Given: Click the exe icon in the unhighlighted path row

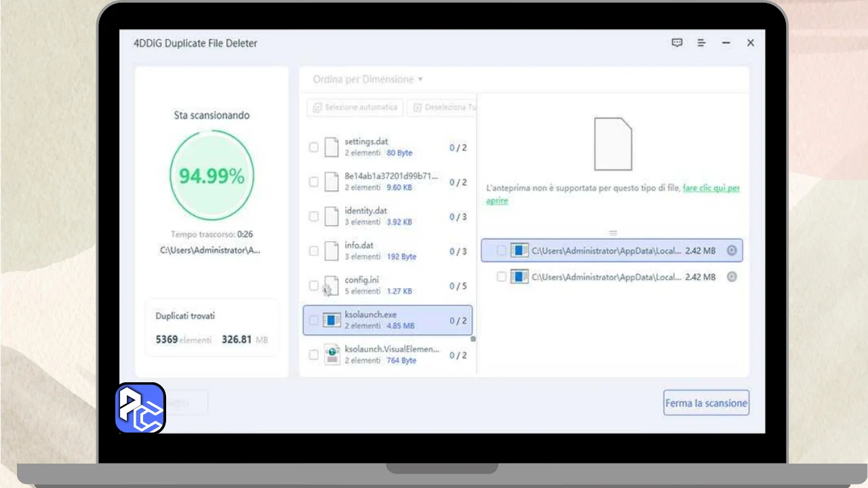Looking at the screenshot, I should [x=519, y=277].
